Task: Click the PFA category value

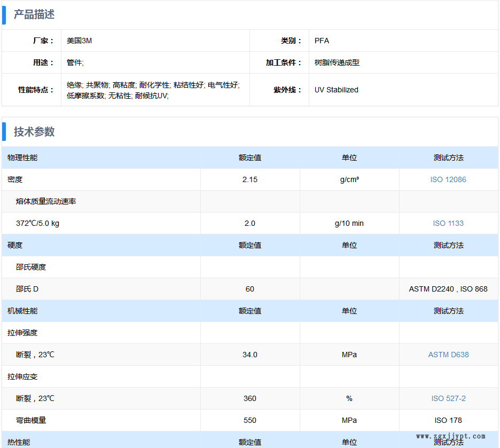Action: (x=322, y=41)
